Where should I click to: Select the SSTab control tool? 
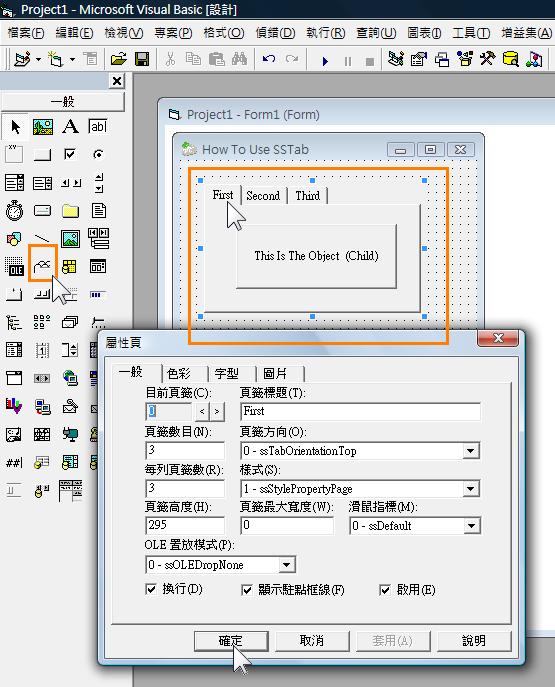pyautogui.click(x=42, y=265)
